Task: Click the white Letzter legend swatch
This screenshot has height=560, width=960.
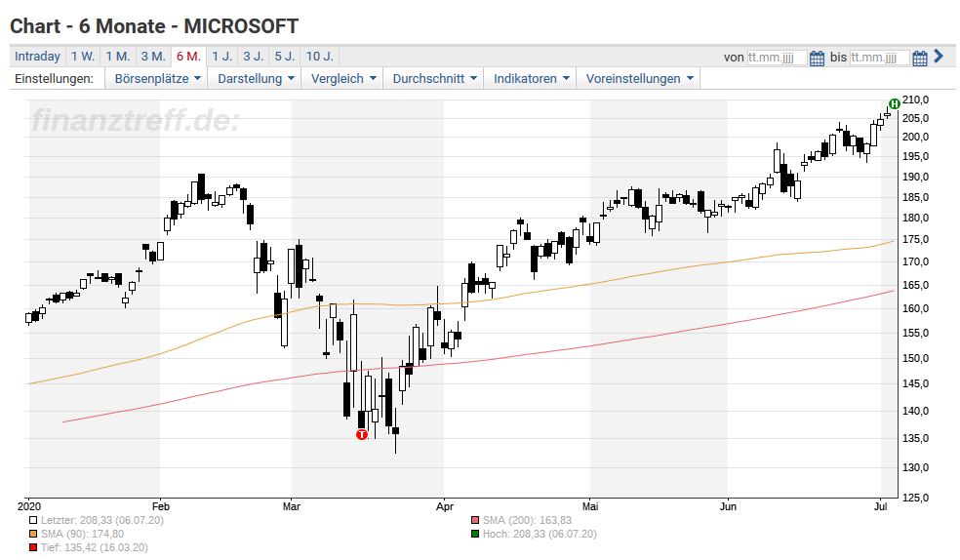Action: tap(33, 520)
